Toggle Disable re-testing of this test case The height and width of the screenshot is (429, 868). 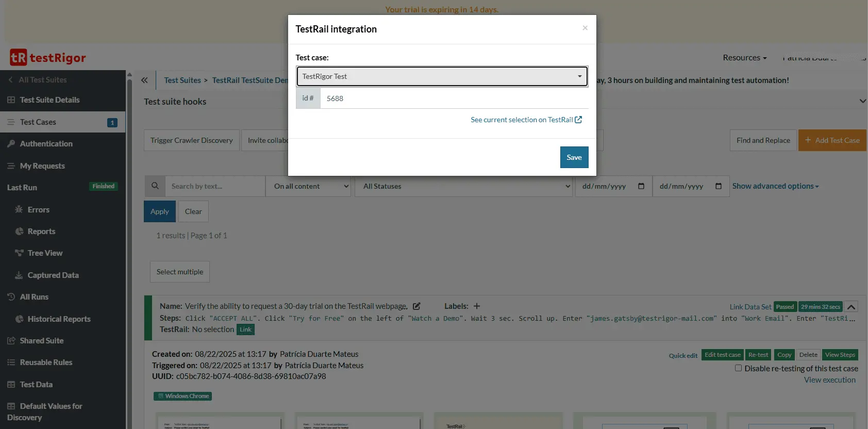738,368
